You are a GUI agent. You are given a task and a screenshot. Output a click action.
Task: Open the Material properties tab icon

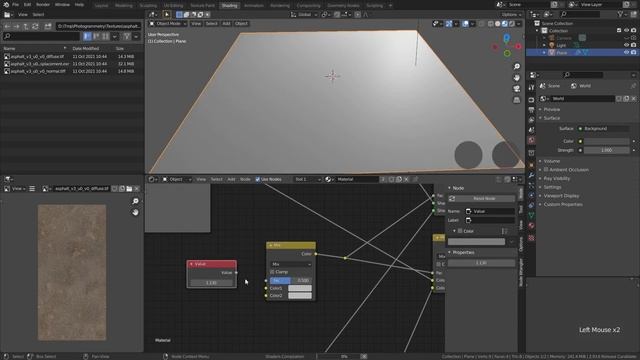pos(531,226)
